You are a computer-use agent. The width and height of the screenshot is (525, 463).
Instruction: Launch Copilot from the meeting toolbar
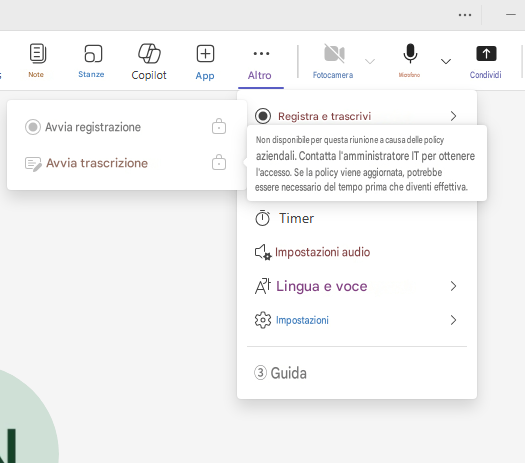[x=149, y=61]
